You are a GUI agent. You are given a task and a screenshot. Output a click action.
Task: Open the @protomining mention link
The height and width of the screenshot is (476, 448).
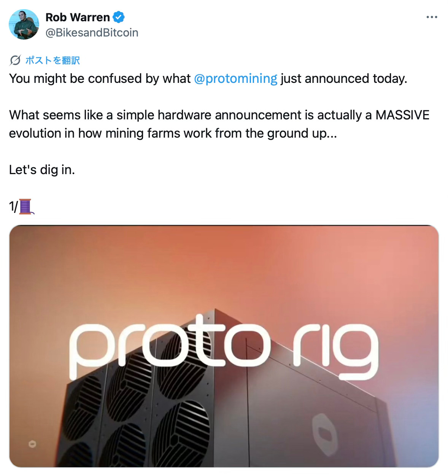point(235,78)
